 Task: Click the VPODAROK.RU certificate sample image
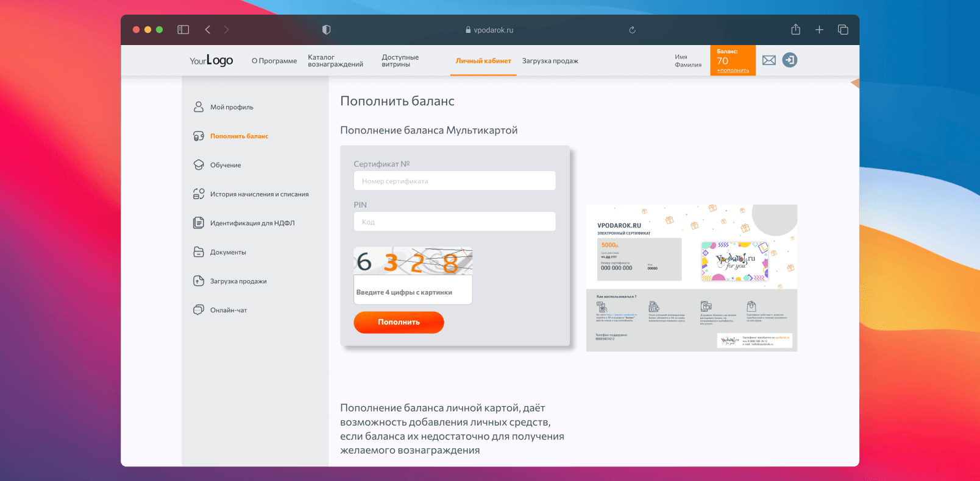(x=692, y=278)
